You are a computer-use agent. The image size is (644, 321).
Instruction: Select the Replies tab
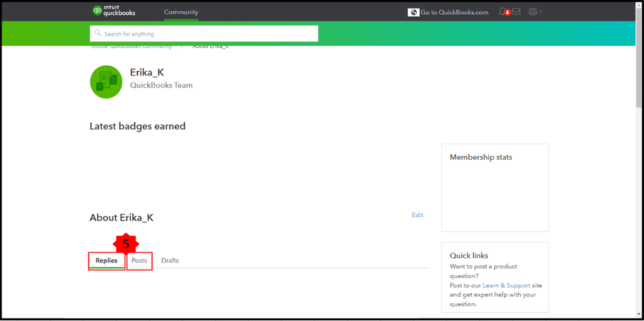click(106, 260)
